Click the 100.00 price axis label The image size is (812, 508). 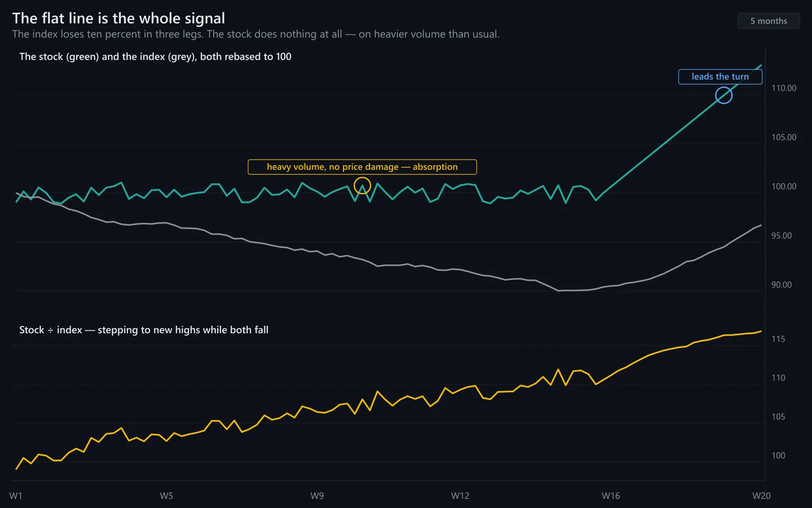pos(784,186)
